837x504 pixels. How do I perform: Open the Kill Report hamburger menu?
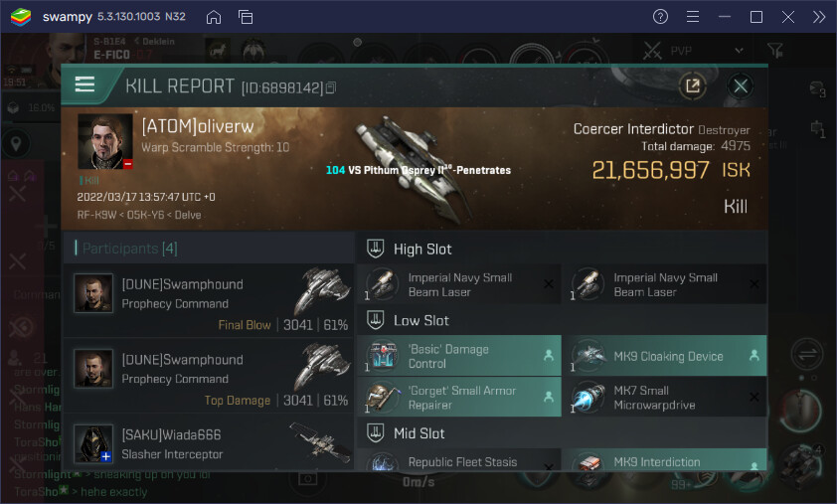(x=85, y=85)
